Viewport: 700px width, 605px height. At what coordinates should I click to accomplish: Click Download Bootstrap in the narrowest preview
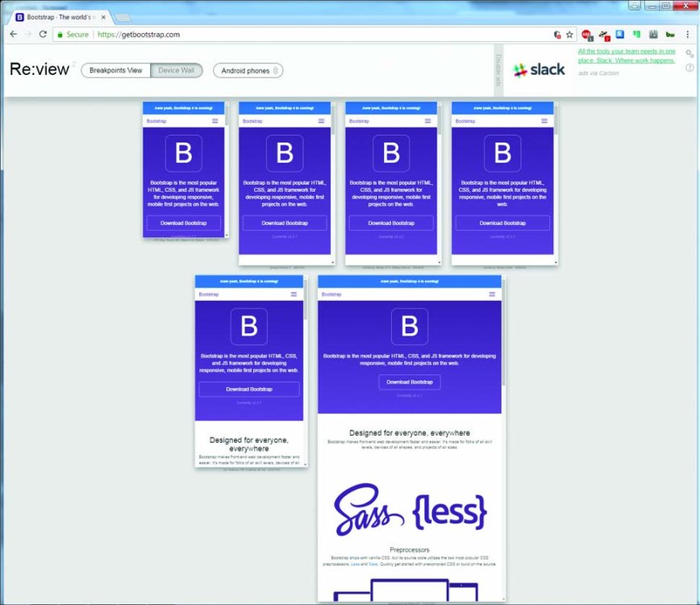pyautogui.click(x=184, y=223)
